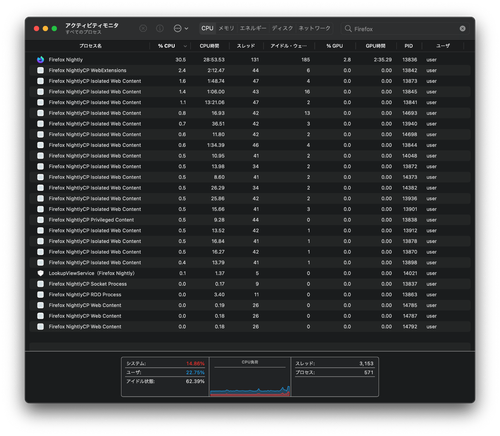Open the ellipsis action menu
The width and height of the screenshot is (500, 436).
(181, 29)
